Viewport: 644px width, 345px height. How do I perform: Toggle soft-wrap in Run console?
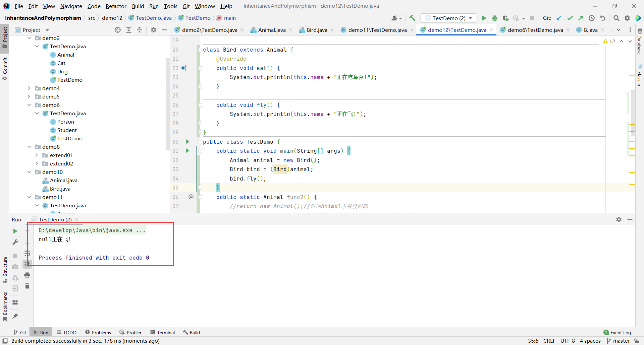(27, 253)
